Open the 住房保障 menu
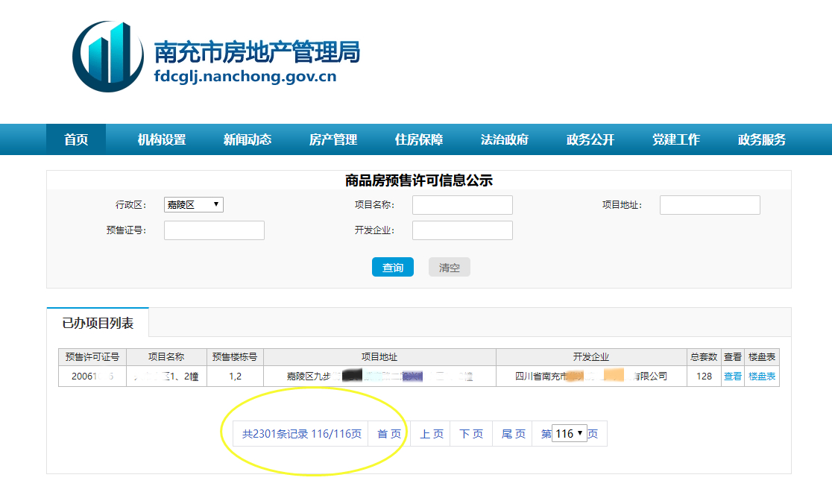Screen dimensions: 832x504 (x=418, y=139)
